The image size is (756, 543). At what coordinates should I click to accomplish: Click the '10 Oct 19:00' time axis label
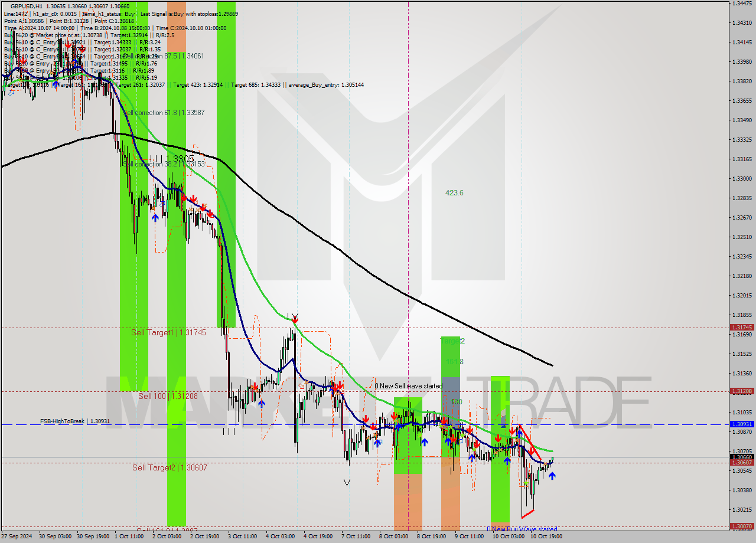546,537
